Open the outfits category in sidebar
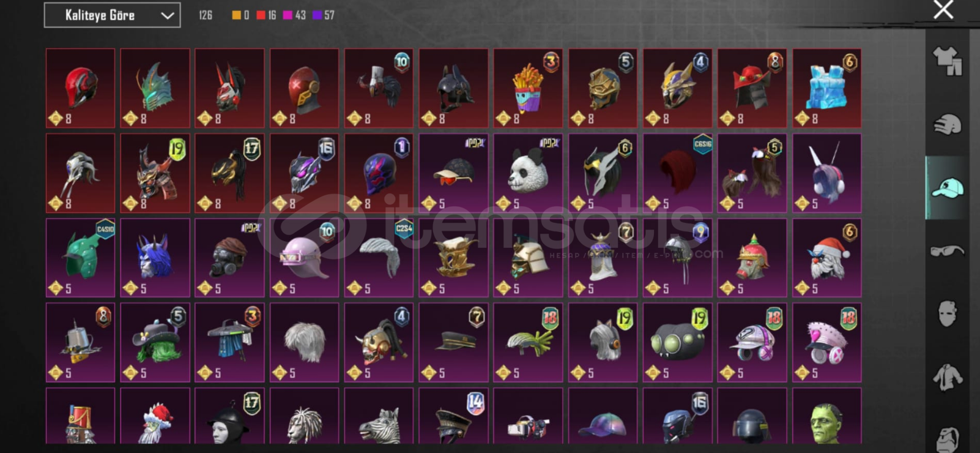 point(947,61)
